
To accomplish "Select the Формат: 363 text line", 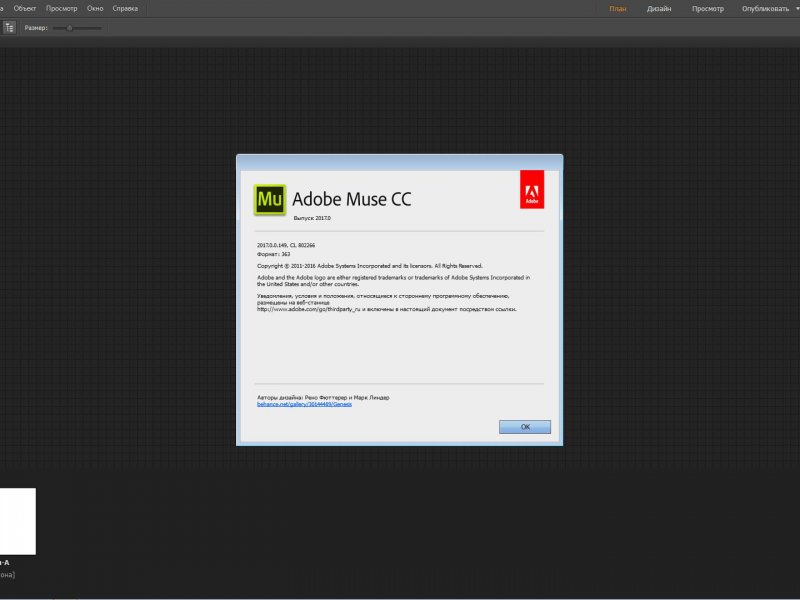I will 273,254.
